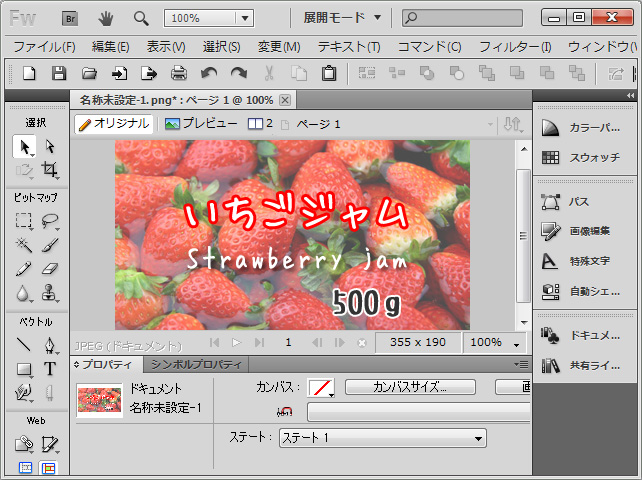Click the Save toolbar icon
642x480 pixels.
59,74
